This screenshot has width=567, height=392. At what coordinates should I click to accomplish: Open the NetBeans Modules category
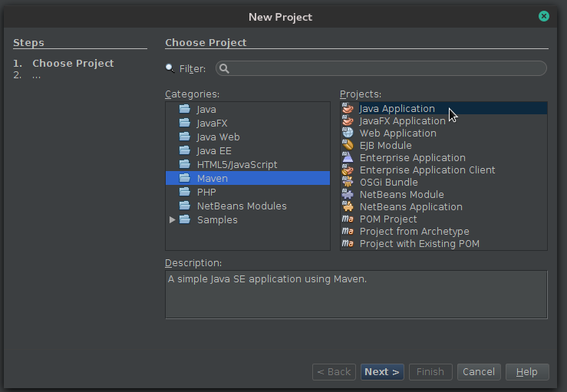click(x=241, y=206)
